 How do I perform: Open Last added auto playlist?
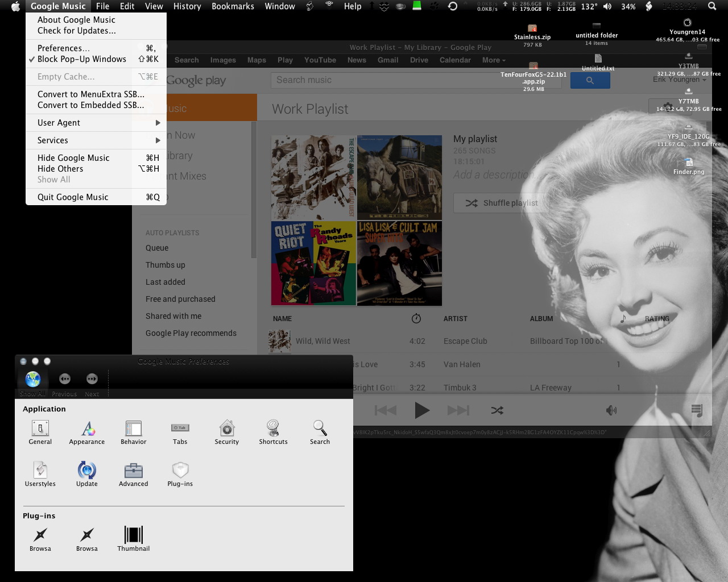point(166,282)
